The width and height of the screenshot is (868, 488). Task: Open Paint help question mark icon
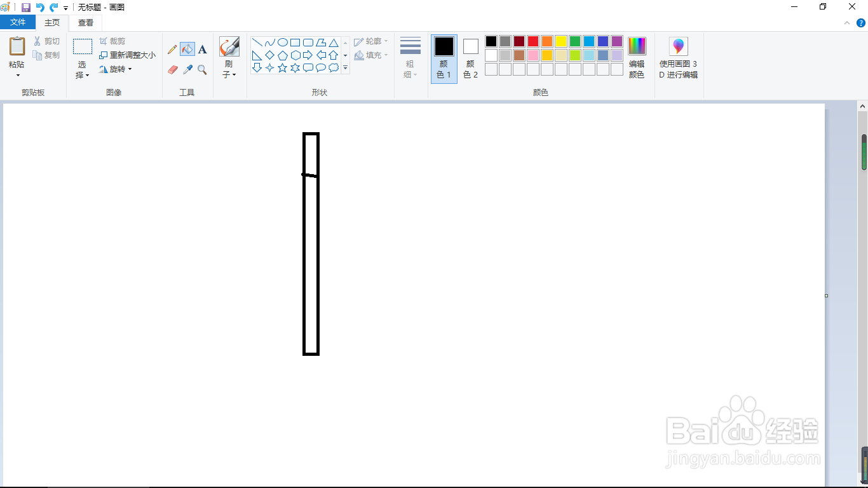tap(861, 23)
